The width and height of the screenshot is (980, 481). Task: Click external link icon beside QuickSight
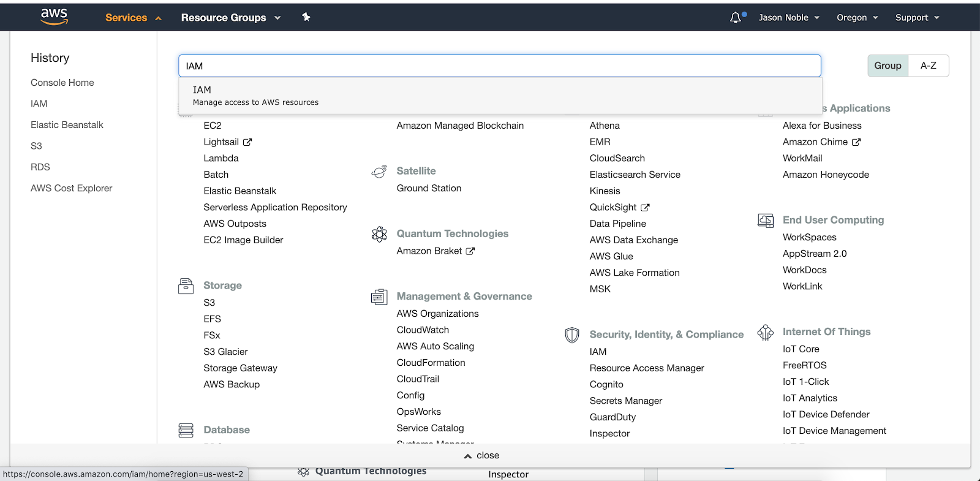[x=645, y=208]
